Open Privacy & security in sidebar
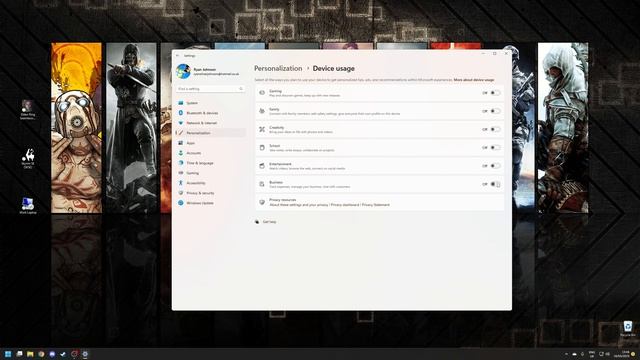640x360 pixels. pyautogui.click(x=210, y=193)
